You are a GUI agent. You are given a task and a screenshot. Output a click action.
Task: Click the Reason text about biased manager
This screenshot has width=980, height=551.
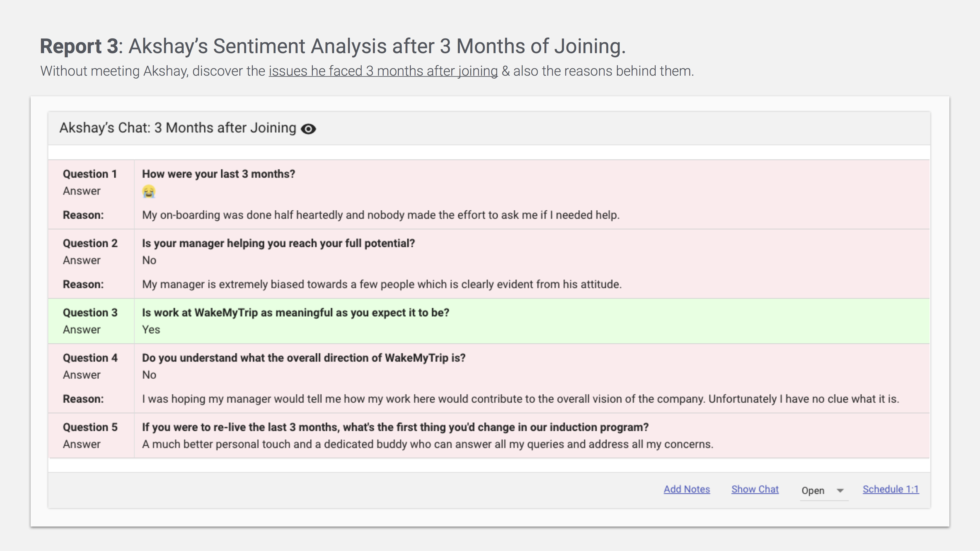click(x=381, y=284)
